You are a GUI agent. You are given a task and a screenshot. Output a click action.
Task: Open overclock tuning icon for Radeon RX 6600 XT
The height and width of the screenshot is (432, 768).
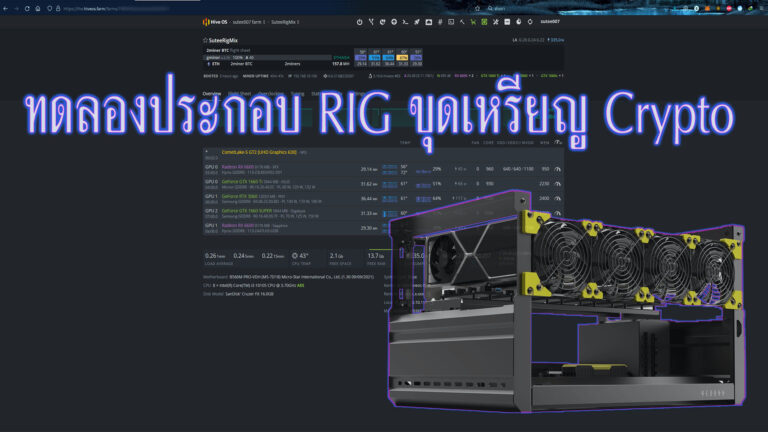[x=557, y=169]
